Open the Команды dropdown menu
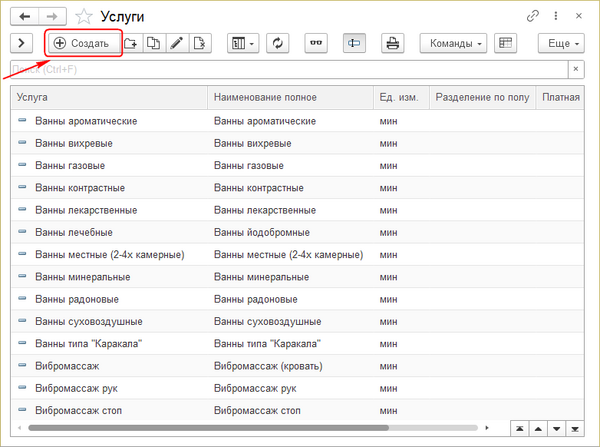Image resolution: width=600 pixels, height=447 pixels. pyautogui.click(x=453, y=43)
